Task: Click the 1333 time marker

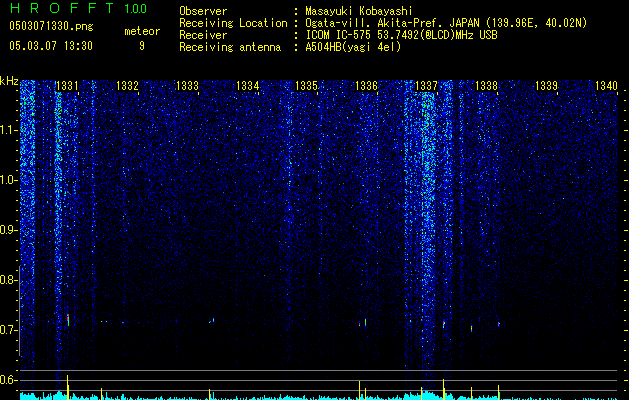Action: pyautogui.click(x=187, y=85)
